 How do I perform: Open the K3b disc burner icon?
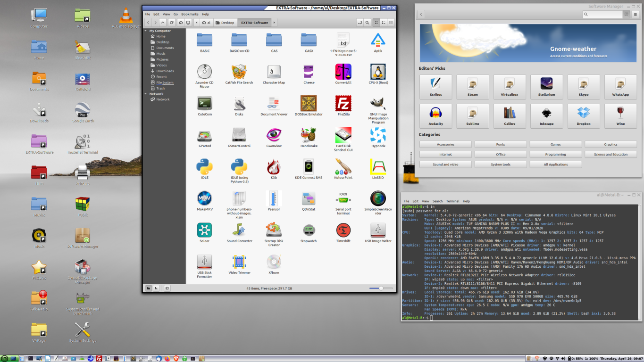point(274,166)
